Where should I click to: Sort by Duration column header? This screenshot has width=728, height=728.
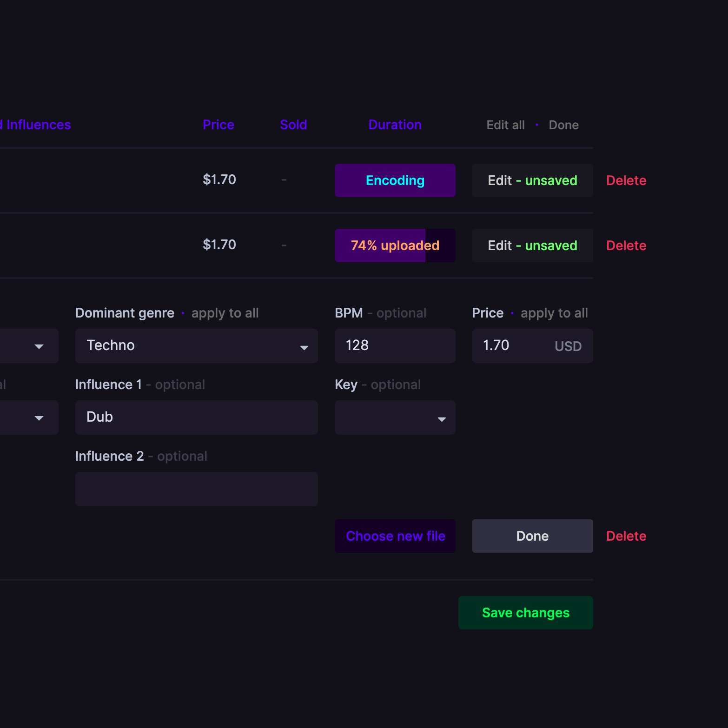(x=395, y=125)
